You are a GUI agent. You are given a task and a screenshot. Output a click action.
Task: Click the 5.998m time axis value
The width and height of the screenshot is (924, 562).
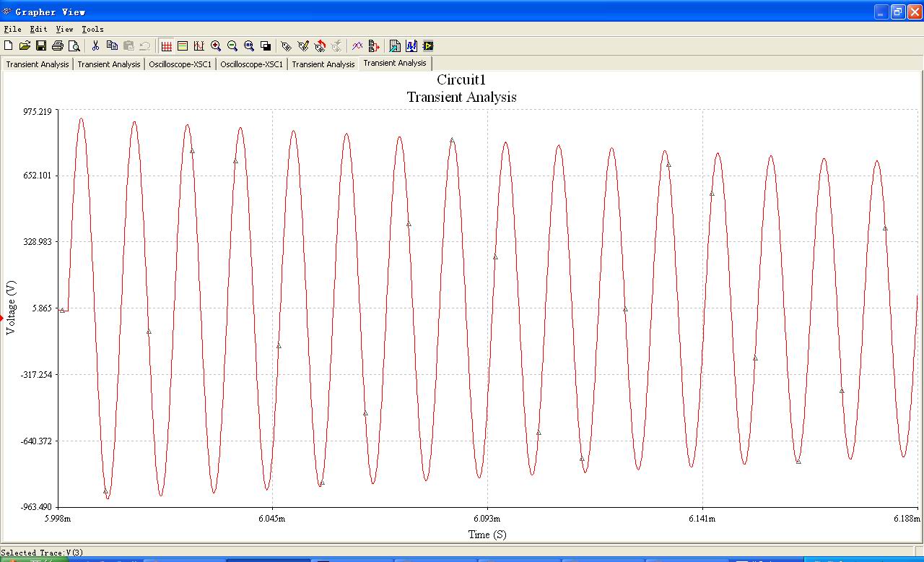58,518
